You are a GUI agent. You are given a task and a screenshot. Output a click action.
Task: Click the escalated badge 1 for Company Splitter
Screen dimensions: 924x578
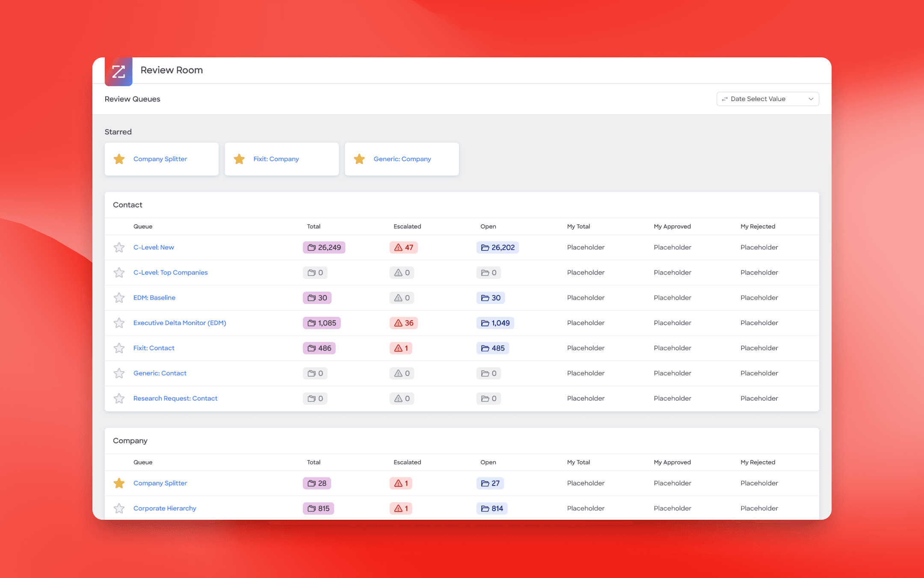click(401, 483)
